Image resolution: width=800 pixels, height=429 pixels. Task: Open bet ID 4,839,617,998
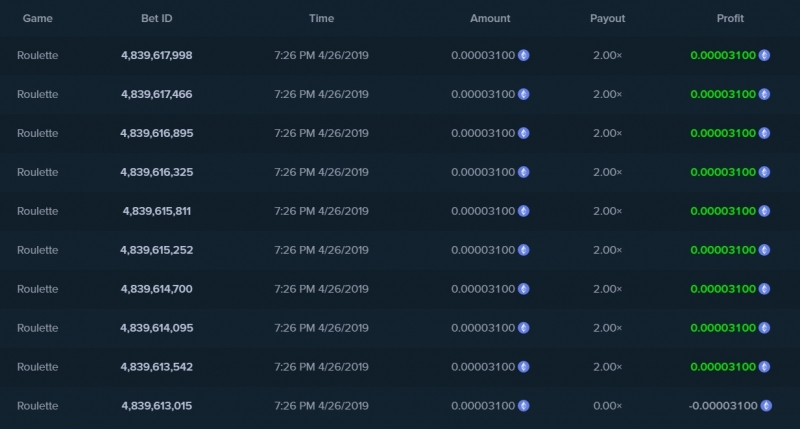[157, 55]
